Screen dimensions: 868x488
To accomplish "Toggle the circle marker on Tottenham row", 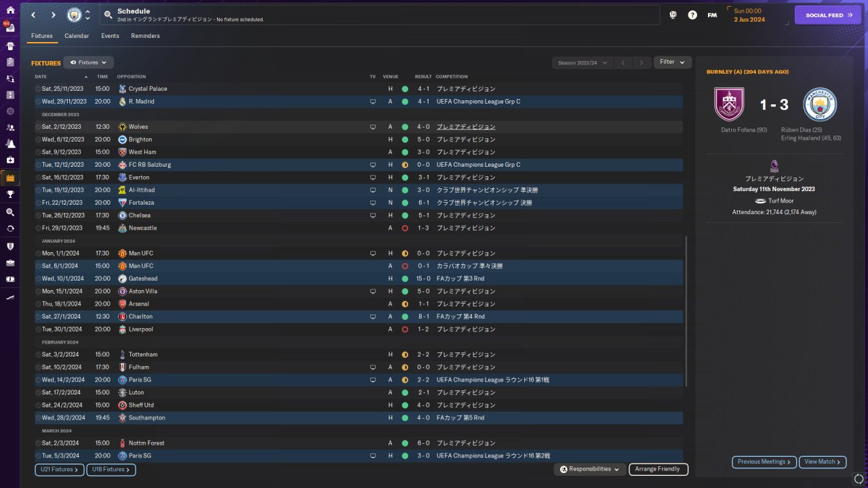I will 38,354.
